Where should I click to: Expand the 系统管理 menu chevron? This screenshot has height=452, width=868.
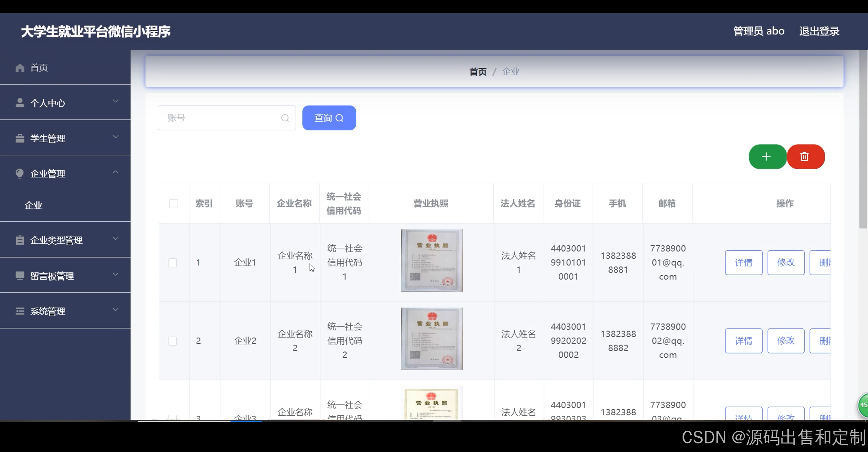click(116, 309)
